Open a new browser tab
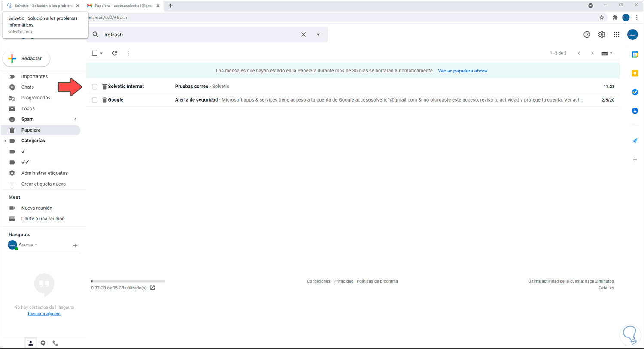This screenshot has width=644, height=349. pos(170,6)
